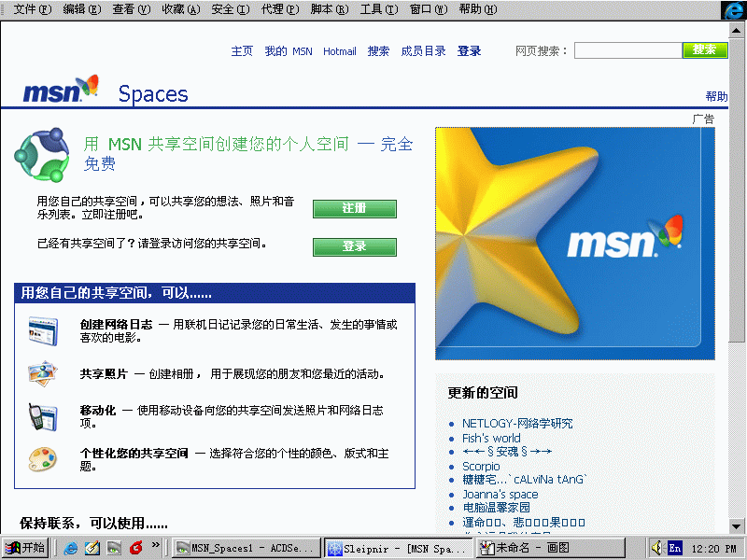Open the 我的 MSN link

click(x=289, y=51)
